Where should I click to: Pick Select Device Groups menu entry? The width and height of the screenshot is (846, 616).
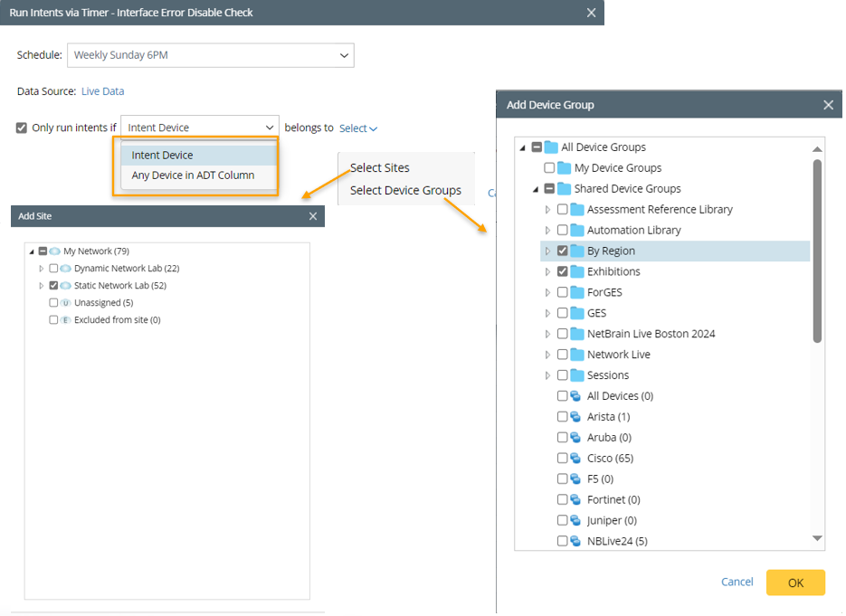click(x=405, y=191)
